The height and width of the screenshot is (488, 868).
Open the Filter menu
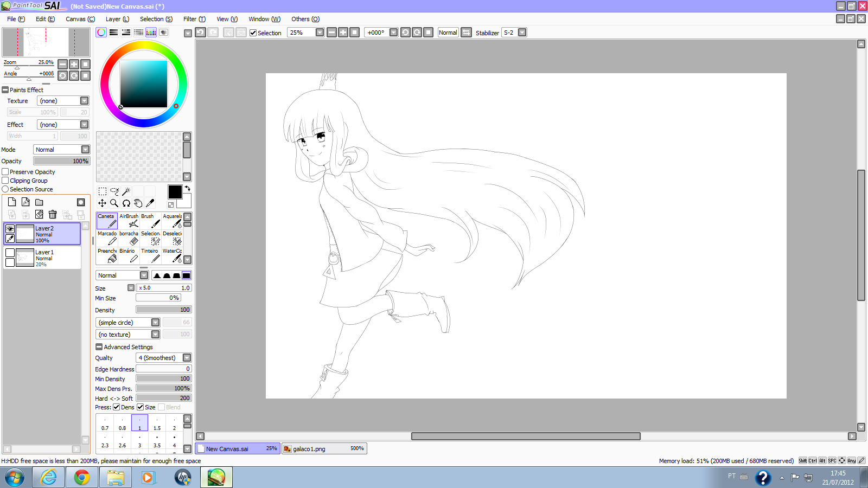194,19
